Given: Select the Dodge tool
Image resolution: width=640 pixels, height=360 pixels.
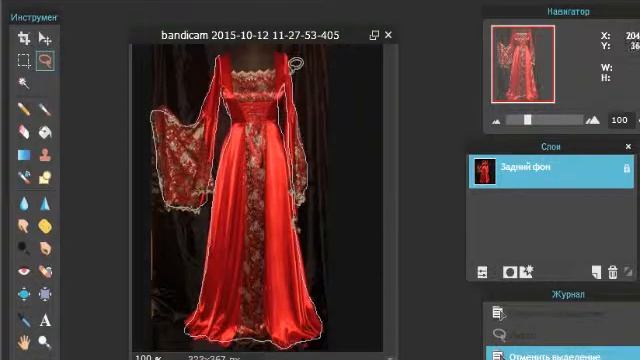Looking at the screenshot, I should coord(24,248).
